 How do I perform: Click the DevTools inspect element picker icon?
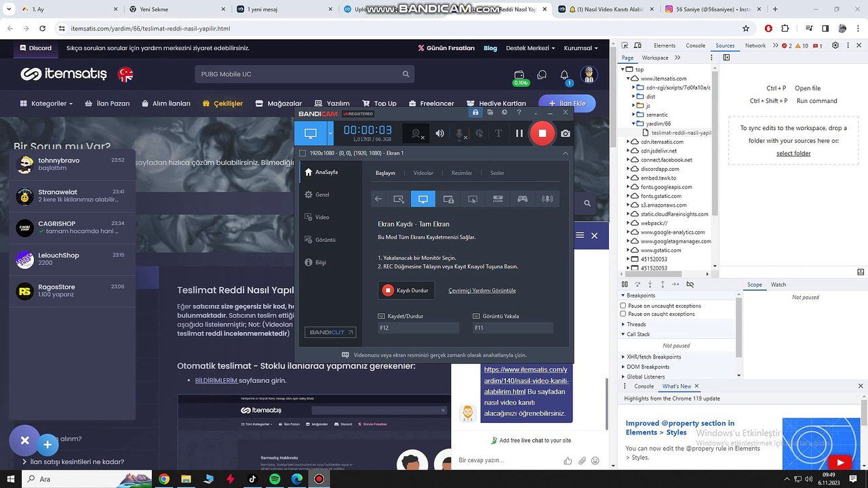[x=625, y=45]
